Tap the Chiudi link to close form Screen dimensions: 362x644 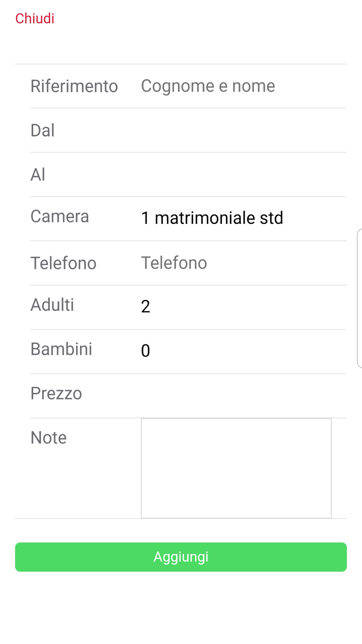pyautogui.click(x=35, y=18)
